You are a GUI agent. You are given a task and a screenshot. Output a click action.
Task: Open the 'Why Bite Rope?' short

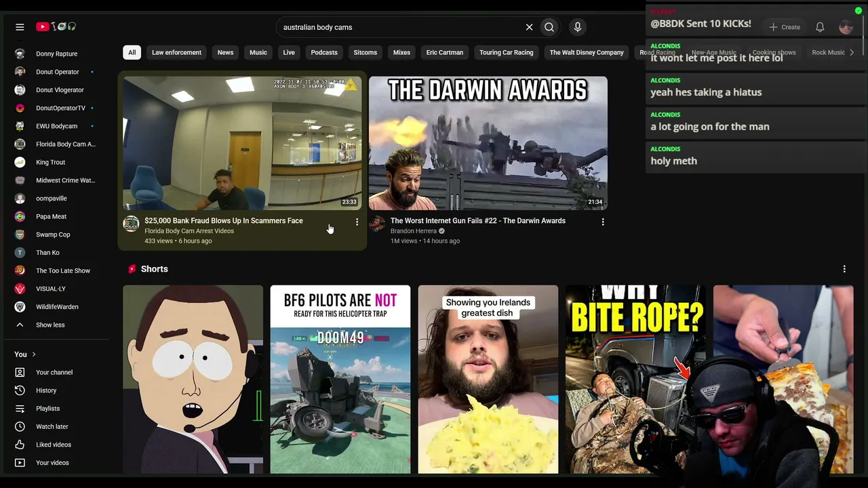tap(635, 379)
